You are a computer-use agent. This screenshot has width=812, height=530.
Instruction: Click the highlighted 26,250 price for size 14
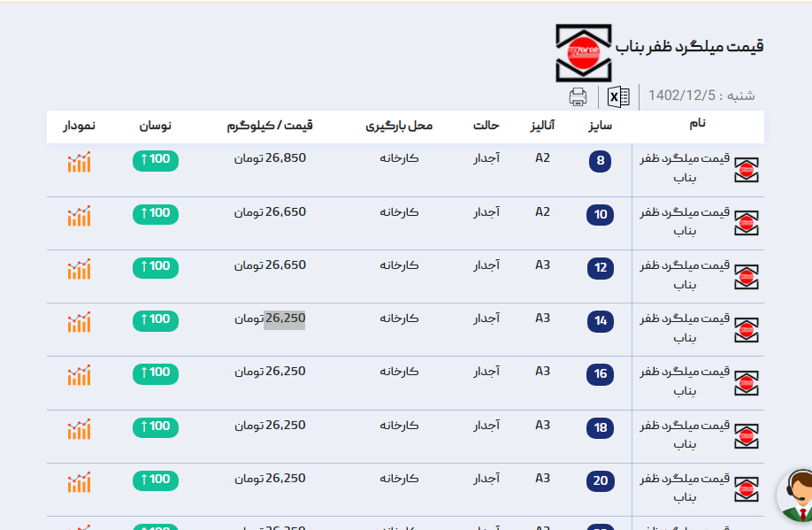(x=285, y=319)
